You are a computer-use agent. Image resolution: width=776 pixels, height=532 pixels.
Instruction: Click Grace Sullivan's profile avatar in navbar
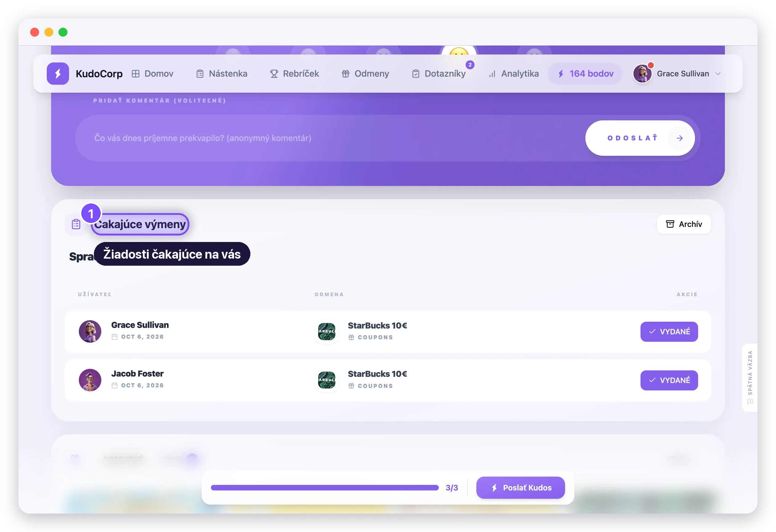pyautogui.click(x=642, y=73)
